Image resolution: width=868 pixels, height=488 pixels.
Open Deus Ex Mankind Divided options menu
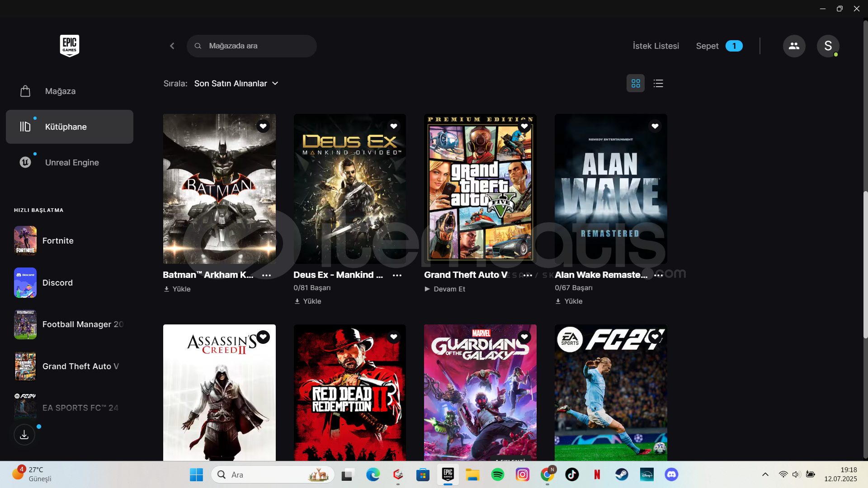click(397, 275)
